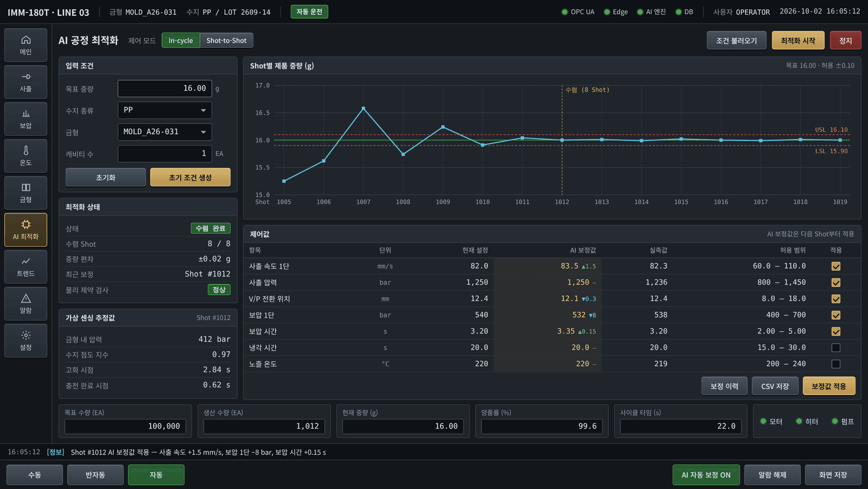Viewport: 868px width, 489px height.
Task: Click the 초기 조건 생성 button
Action: (190, 177)
